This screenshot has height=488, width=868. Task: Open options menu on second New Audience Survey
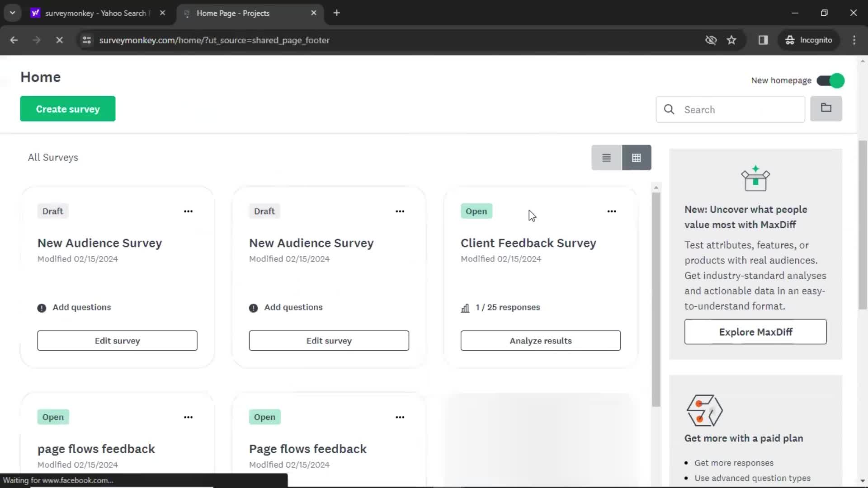[400, 211]
